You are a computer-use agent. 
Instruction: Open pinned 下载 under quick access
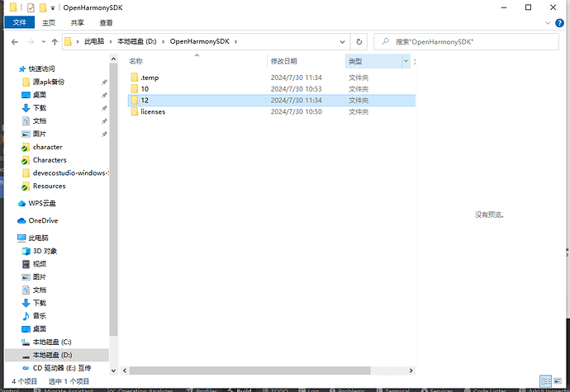(x=40, y=108)
